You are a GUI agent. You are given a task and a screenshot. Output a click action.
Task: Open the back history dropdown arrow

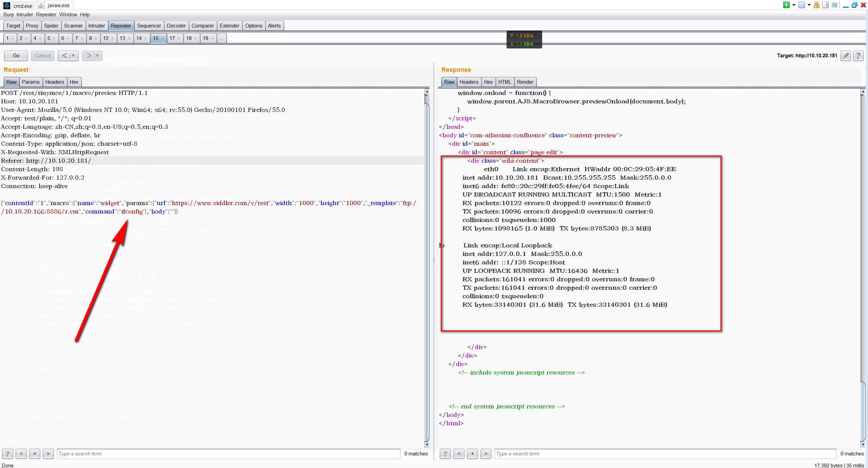(73, 56)
